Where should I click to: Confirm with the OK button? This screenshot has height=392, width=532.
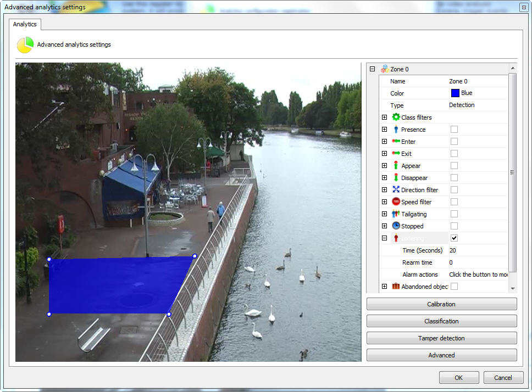[459, 377]
